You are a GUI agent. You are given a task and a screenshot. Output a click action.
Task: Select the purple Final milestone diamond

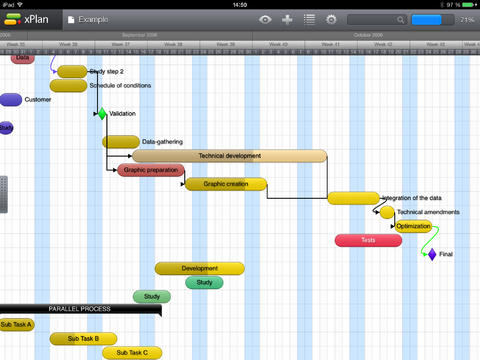[432, 254]
